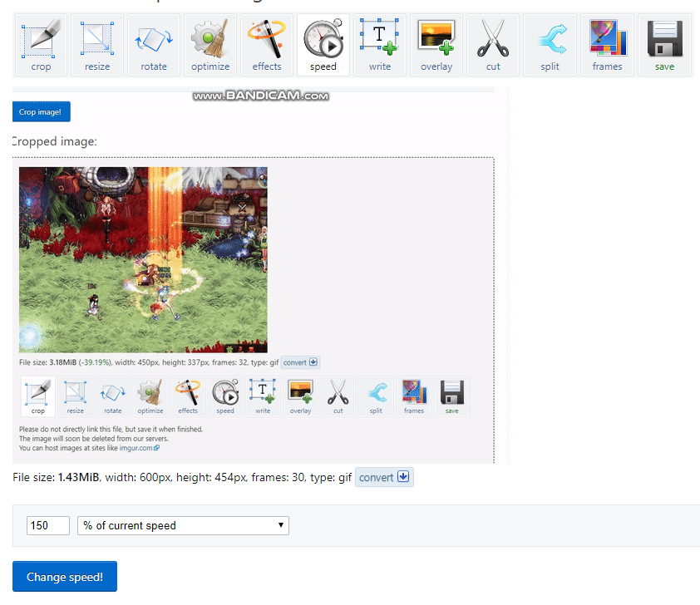Choose the overlay tool
700x605 pixels.
pyautogui.click(x=436, y=45)
